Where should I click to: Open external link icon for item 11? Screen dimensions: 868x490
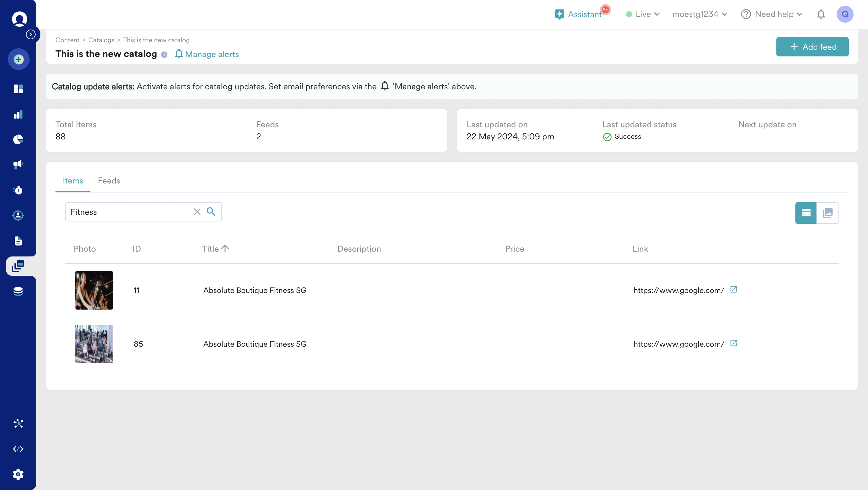point(734,289)
